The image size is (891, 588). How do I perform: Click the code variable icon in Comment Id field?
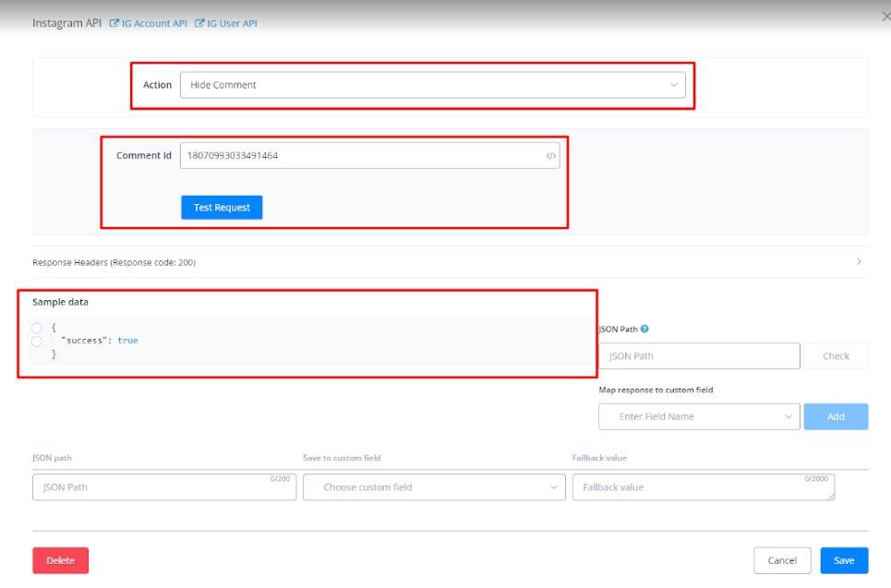(x=550, y=156)
